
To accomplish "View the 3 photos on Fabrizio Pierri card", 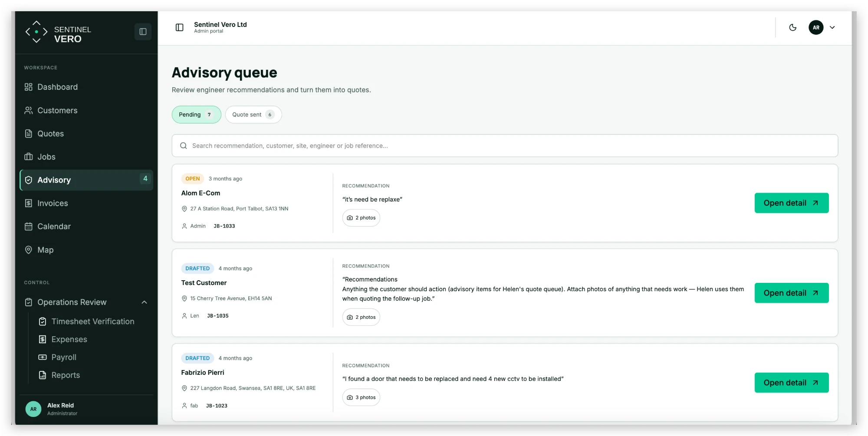I will [x=361, y=397].
